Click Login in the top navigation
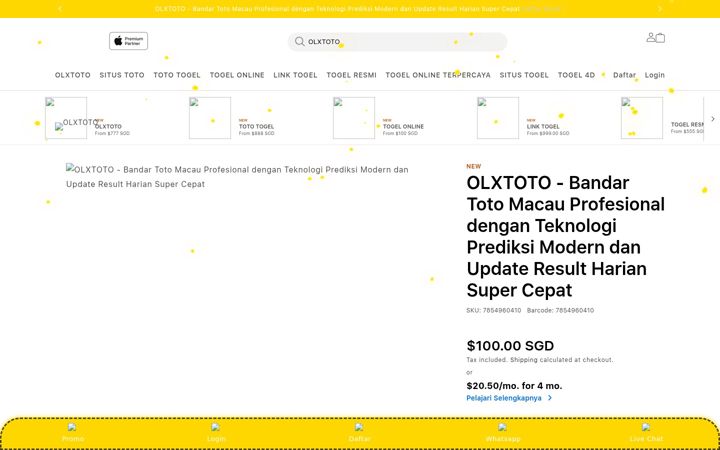Viewport: 720px width, 450px height. coord(654,75)
